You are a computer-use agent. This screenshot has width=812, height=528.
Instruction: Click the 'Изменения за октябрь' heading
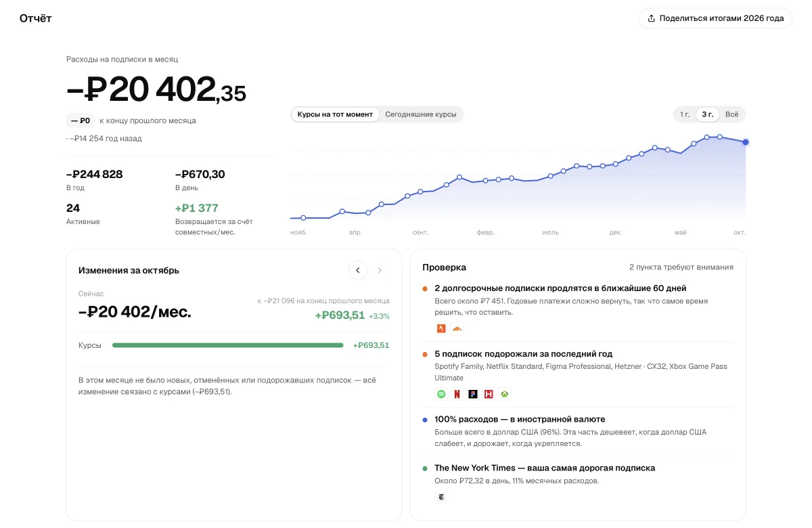[129, 270]
